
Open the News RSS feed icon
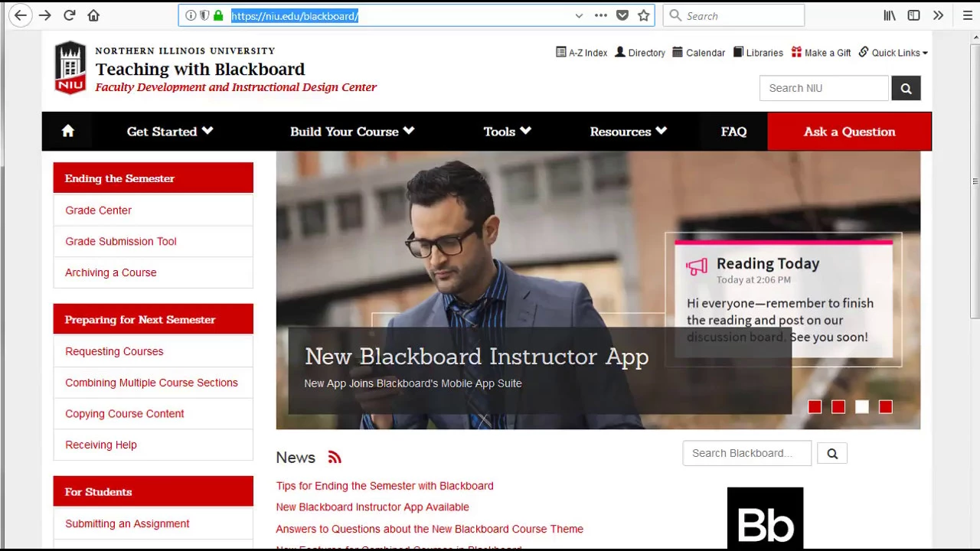(335, 458)
